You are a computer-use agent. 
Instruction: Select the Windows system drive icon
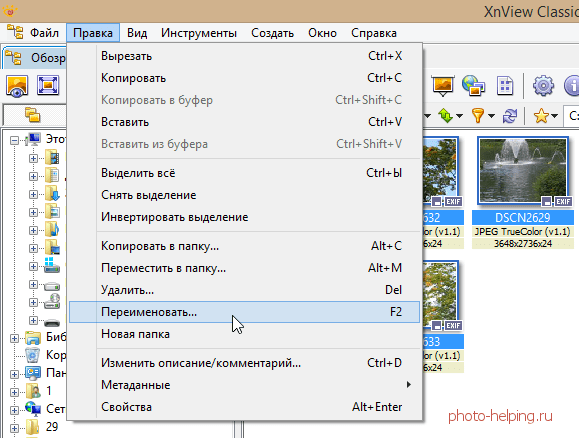[x=52, y=265]
